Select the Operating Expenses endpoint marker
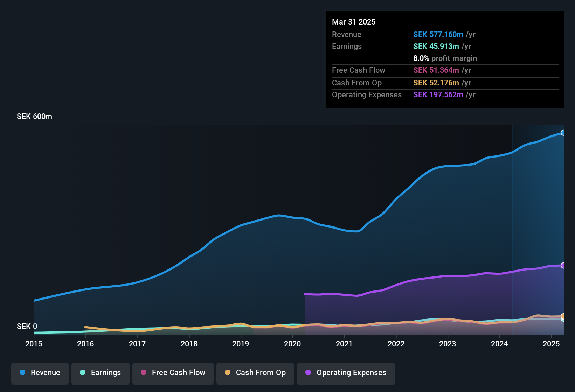 tap(563, 265)
